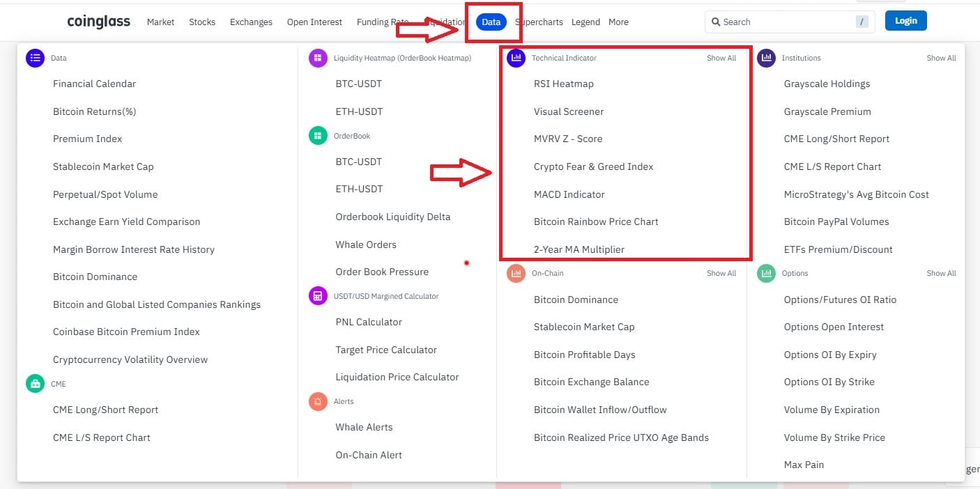Image resolution: width=980 pixels, height=489 pixels.
Task: Click the CME briefcase icon
Action: (x=35, y=384)
